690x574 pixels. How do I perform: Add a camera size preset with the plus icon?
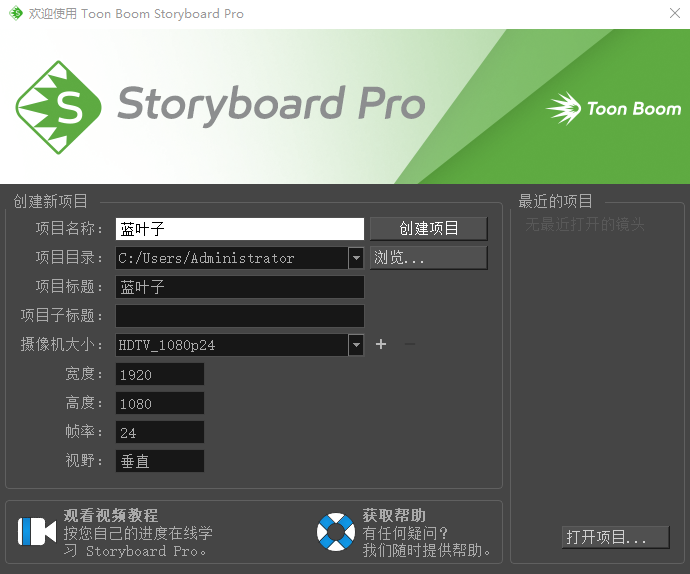(x=381, y=344)
